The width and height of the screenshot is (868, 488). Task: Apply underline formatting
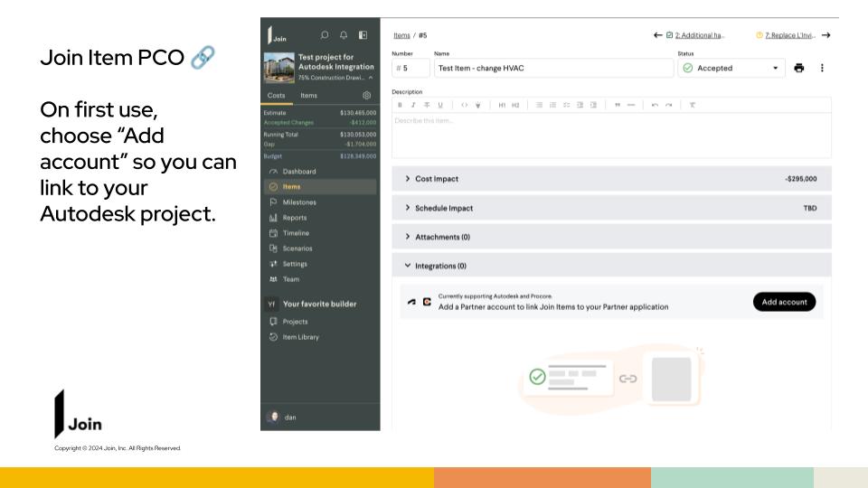440,105
